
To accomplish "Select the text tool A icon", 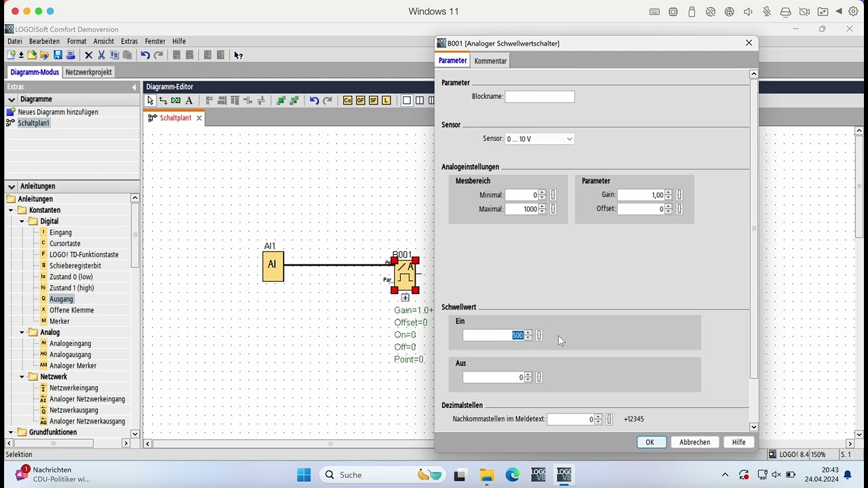I will (x=189, y=100).
